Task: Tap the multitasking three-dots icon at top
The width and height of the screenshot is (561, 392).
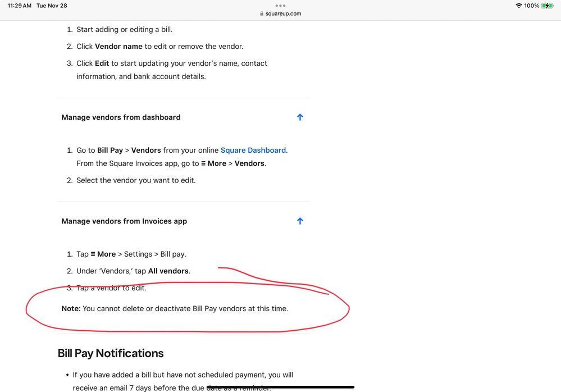Action: [x=280, y=6]
